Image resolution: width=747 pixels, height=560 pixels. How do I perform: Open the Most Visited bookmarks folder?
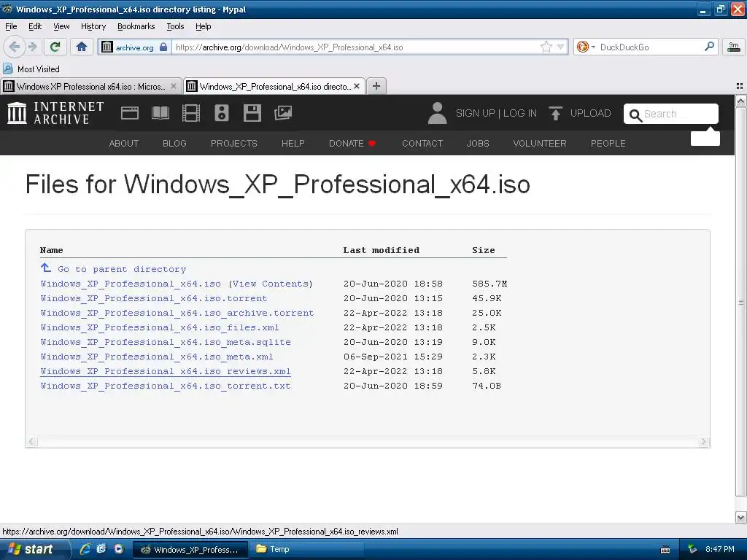[31, 69]
